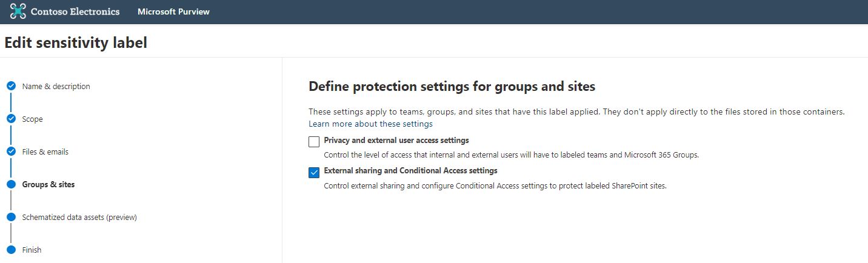Click the Schematized data assets step circle
This screenshot has width=868, height=263.
click(x=11, y=217)
